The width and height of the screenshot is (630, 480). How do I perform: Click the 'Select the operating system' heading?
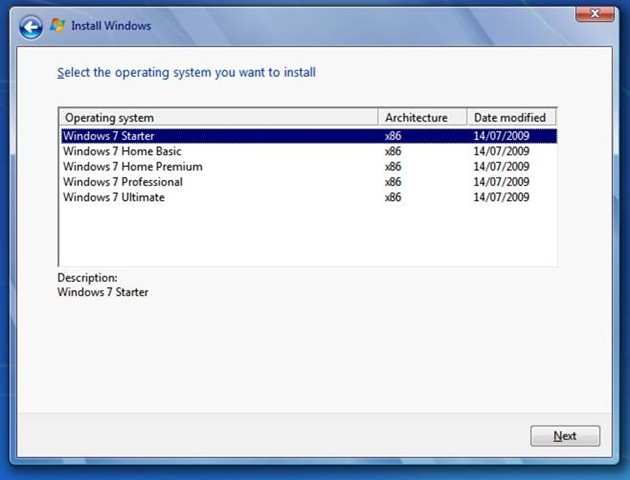pyautogui.click(x=186, y=73)
